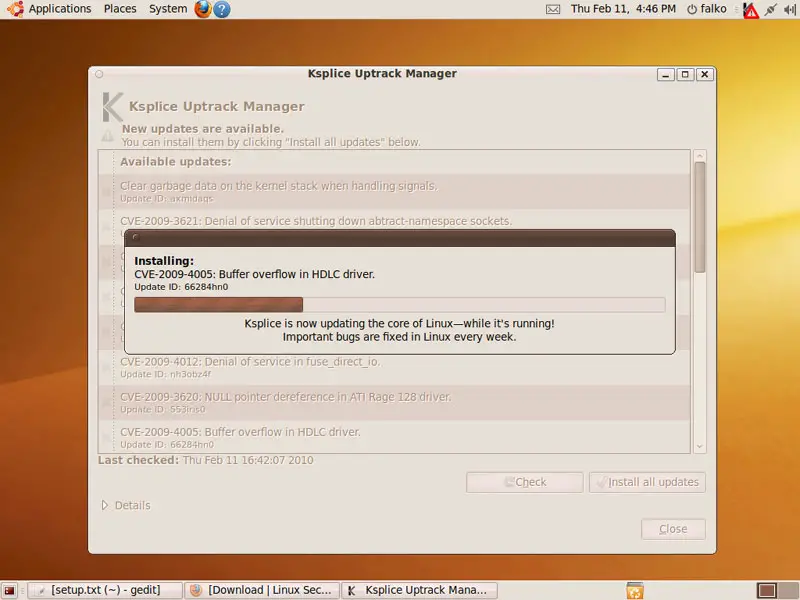Click the scrollbar down arrow in updates list
The height and width of the screenshot is (600, 800).
(x=700, y=446)
